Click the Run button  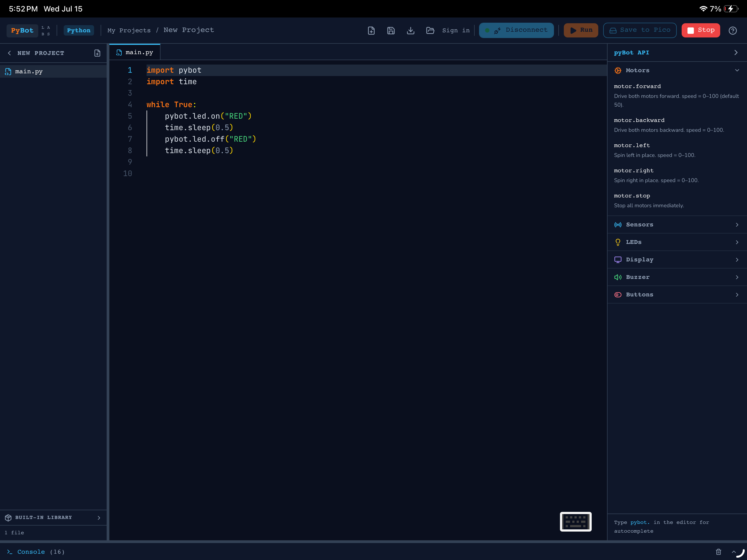tap(580, 30)
